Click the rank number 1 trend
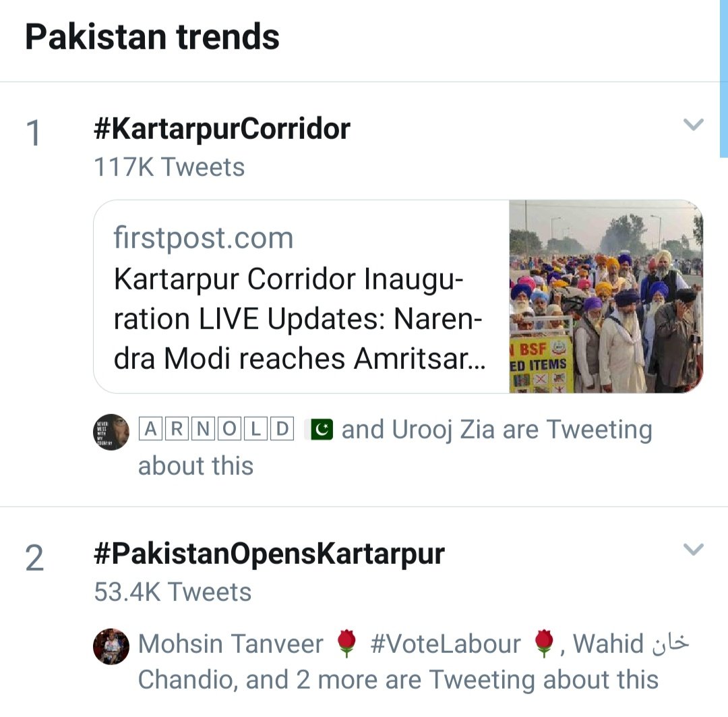728x717 pixels. [x=34, y=134]
